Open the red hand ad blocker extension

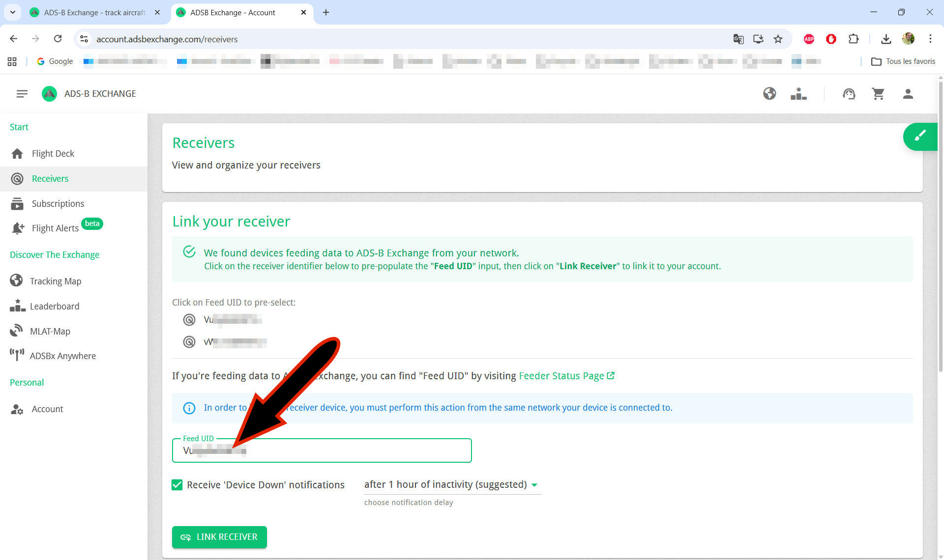coord(831,39)
